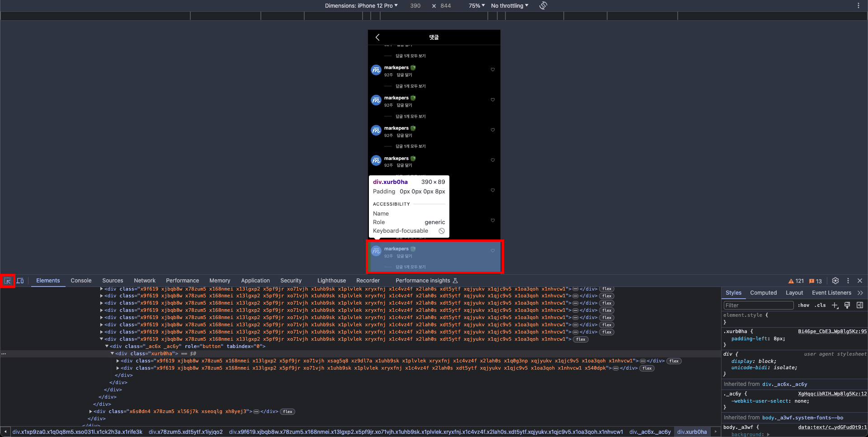Open the Bi46pe_CbE3 stylesheet source link
Viewport: 868px width, 437px height.
pyautogui.click(x=832, y=331)
